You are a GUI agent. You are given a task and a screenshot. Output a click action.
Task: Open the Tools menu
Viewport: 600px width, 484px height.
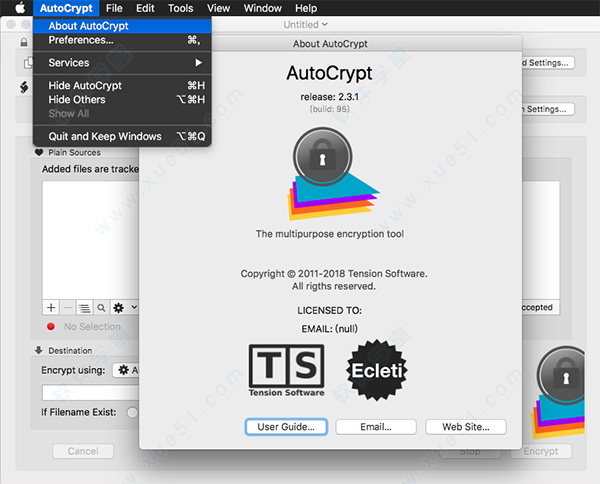pos(180,8)
